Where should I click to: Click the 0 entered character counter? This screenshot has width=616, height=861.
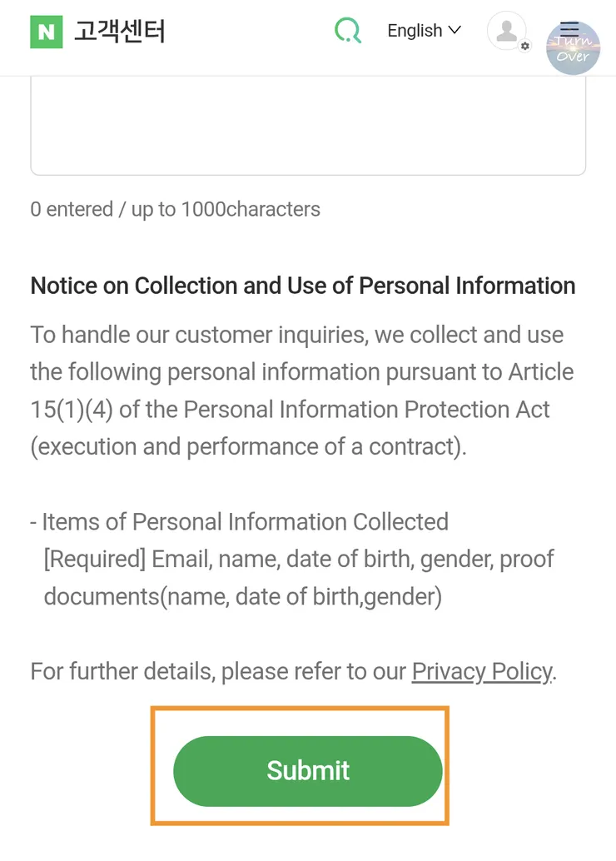(x=175, y=209)
